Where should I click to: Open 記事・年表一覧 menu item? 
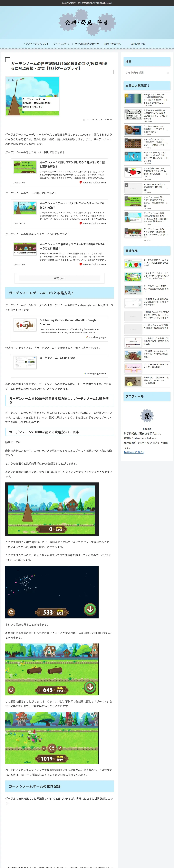(113, 43)
